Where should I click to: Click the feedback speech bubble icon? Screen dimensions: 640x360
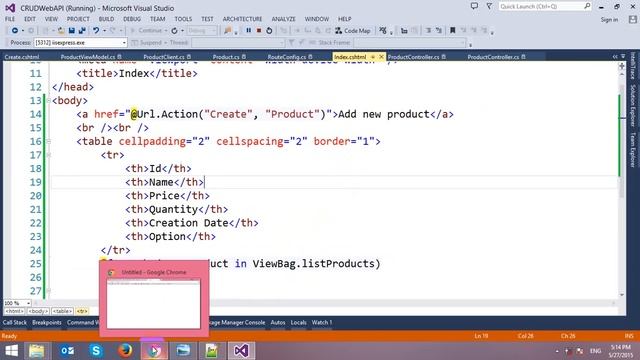[x=474, y=6]
